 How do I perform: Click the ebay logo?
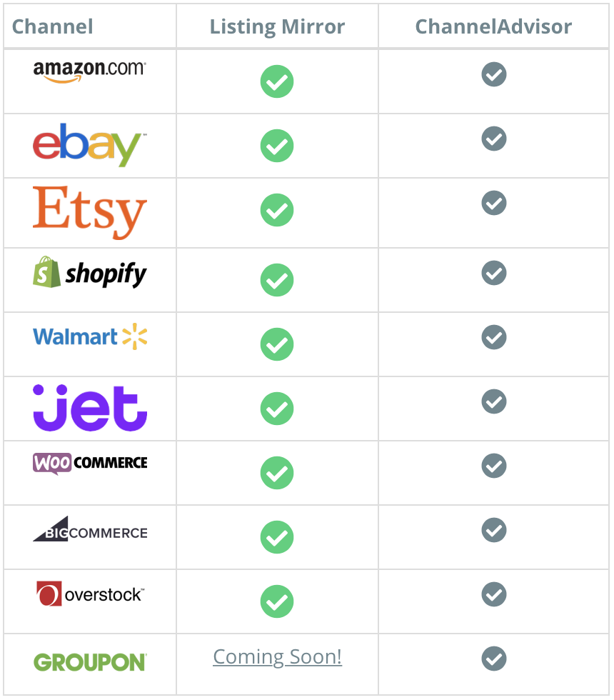90,144
